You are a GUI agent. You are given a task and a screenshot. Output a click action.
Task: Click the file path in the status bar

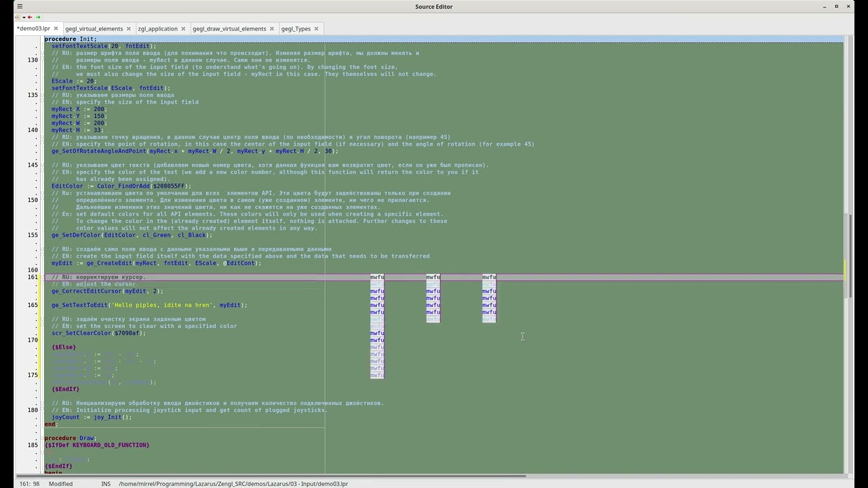coord(233,484)
